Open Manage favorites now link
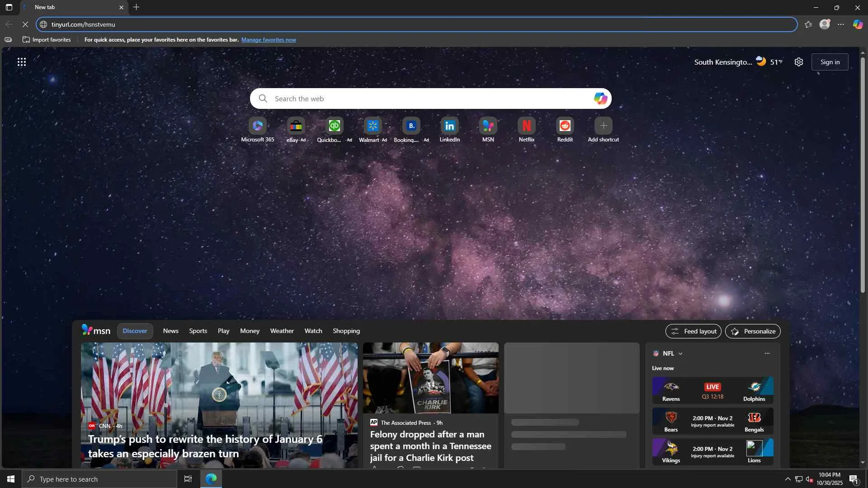 [x=269, y=40]
